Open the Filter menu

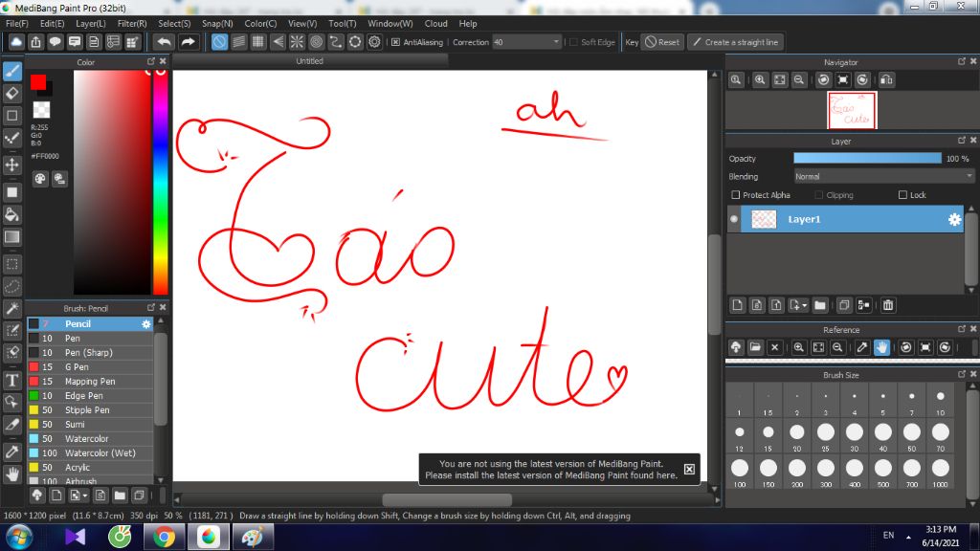coord(132,23)
